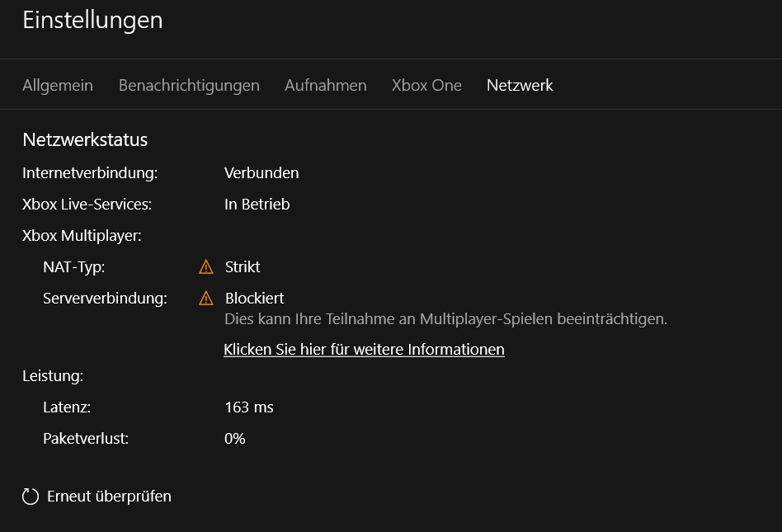Click the '0%' packet loss value
Viewport: 782px width, 532px height.
click(235, 439)
